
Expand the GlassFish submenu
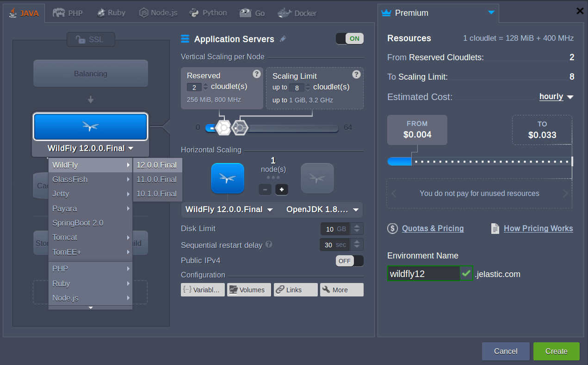pyautogui.click(x=91, y=179)
